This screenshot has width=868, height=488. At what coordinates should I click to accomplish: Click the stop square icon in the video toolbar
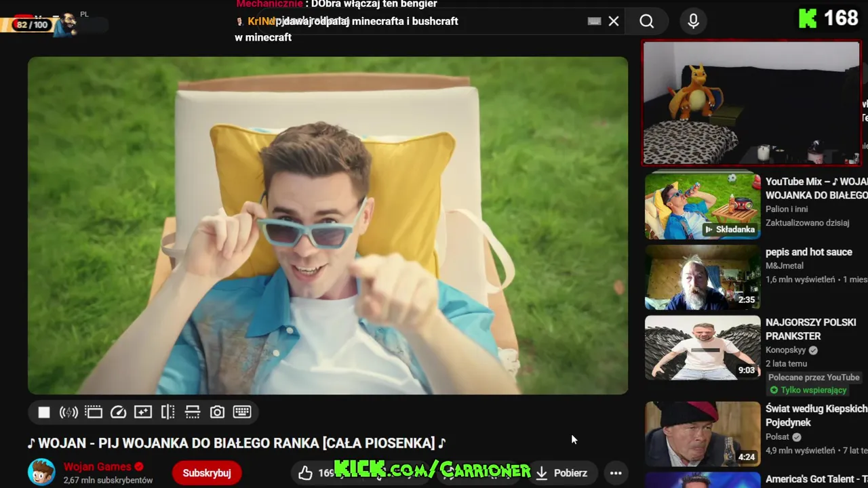44,412
